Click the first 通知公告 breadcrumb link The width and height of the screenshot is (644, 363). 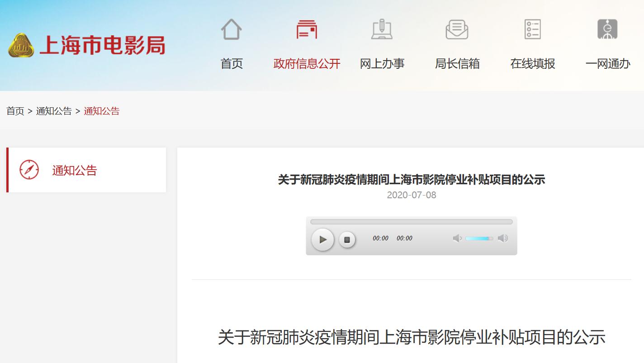tap(54, 111)
